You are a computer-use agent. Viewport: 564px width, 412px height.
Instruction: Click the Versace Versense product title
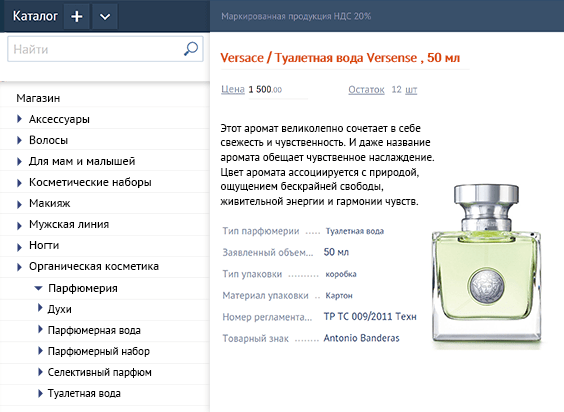point(340,58)
